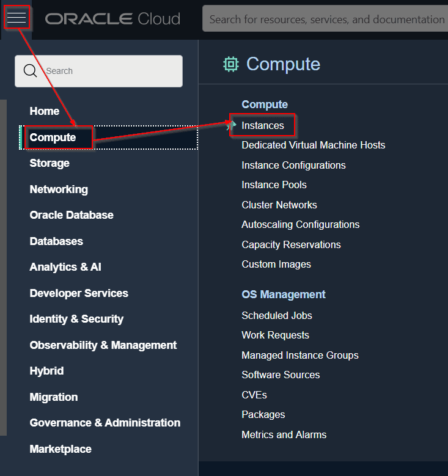Screen dimensions: 448x476
Task: Click the Oracle Cloud logo
Action: 112,19
